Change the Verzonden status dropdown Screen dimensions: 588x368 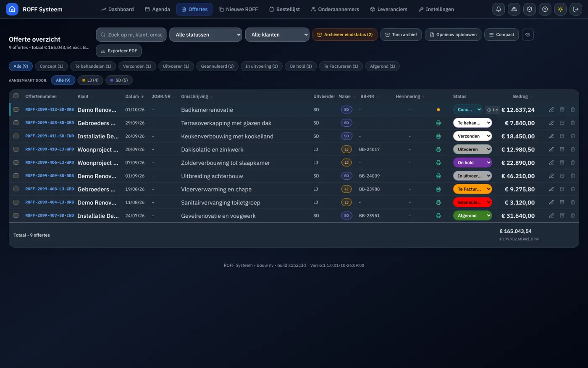(x=472, y=136)
